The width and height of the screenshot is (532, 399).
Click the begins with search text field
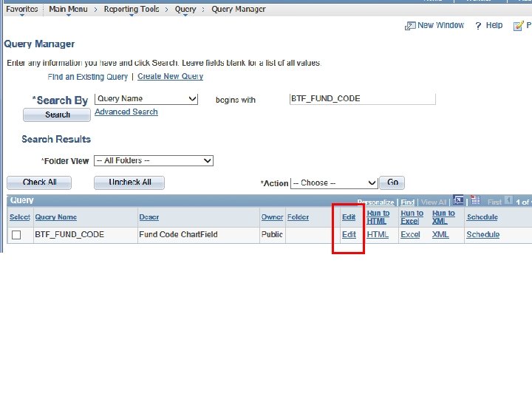point(362,99)
